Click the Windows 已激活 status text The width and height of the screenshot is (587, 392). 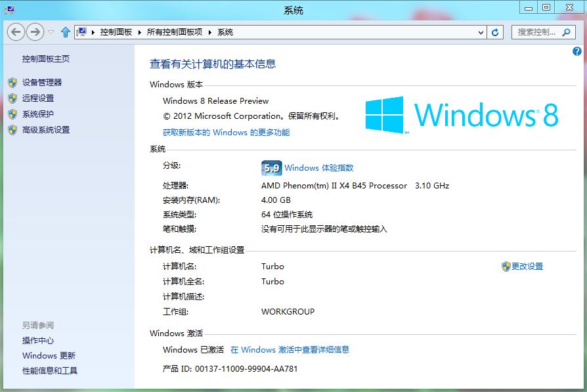[x=193, y=350]
